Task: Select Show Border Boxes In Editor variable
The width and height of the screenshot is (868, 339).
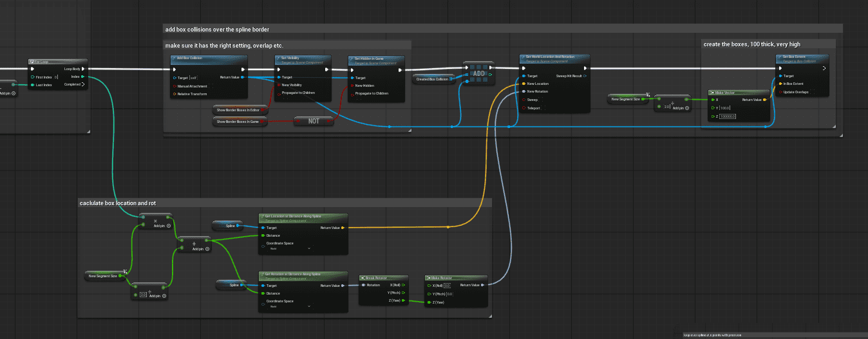Action: pyautogui.click(x=240, y=110)
